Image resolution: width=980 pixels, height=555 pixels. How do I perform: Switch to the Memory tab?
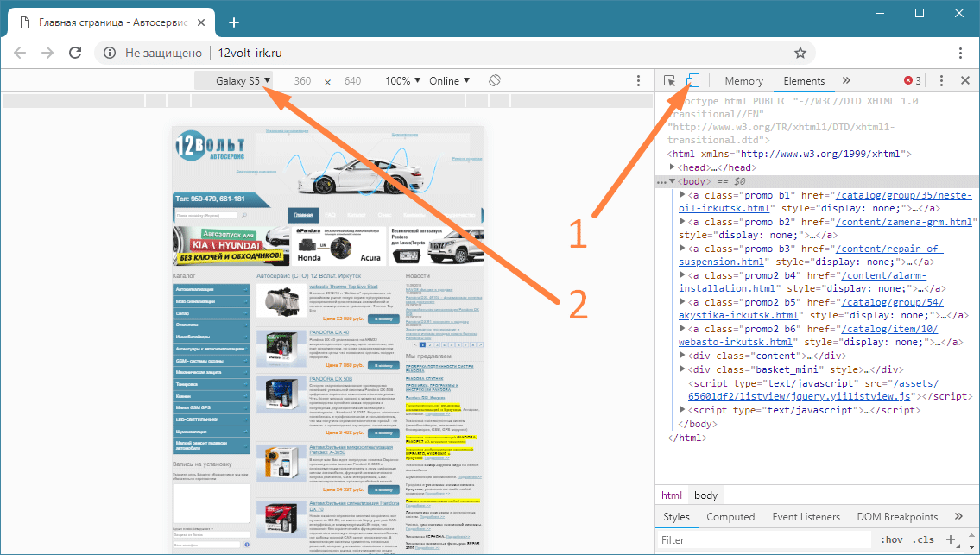[x=743, y=80]
